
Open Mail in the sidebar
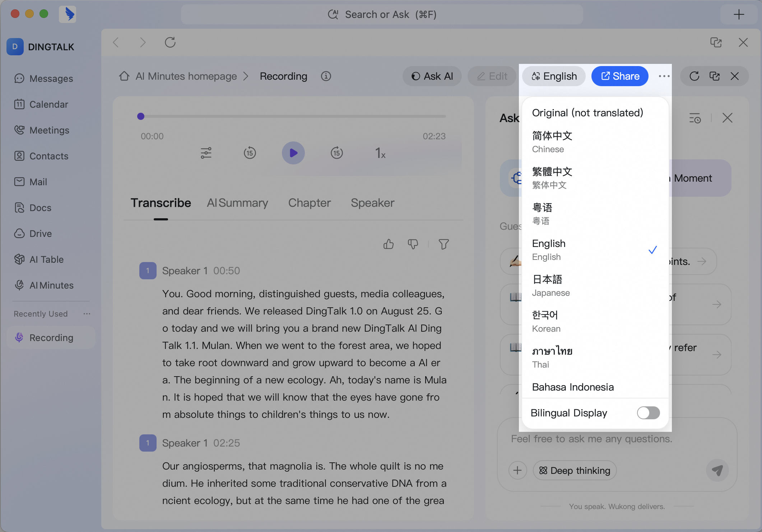pos(51,182)
